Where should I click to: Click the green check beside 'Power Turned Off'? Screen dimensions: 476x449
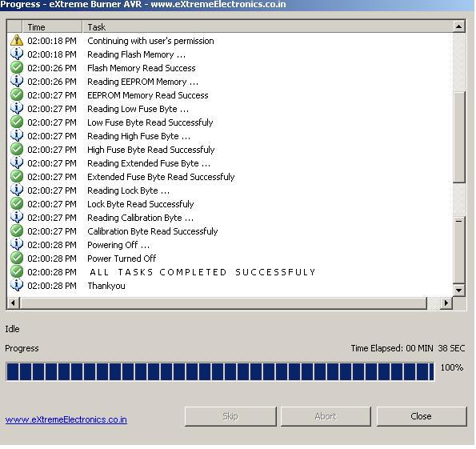[x=17, y=259]
